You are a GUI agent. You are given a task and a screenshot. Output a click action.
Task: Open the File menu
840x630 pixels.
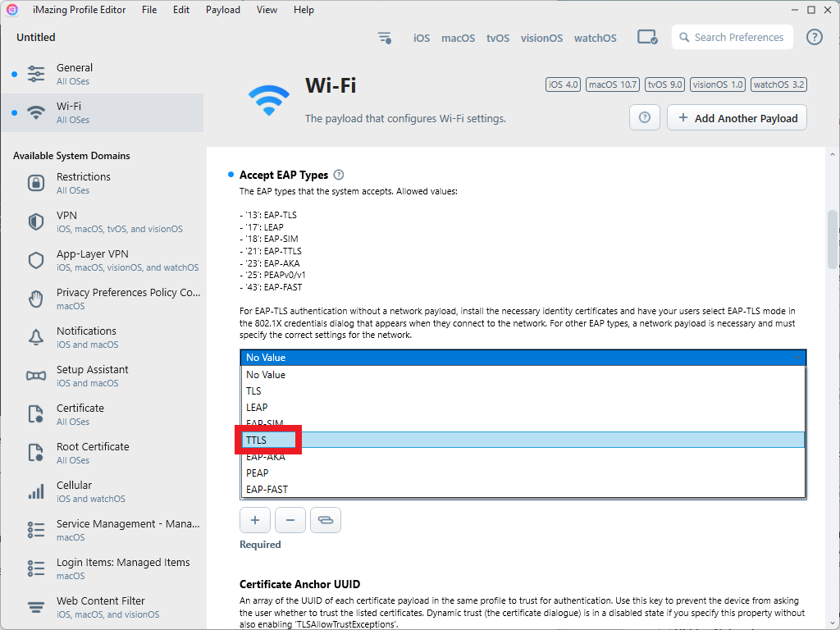click(149, 10)
